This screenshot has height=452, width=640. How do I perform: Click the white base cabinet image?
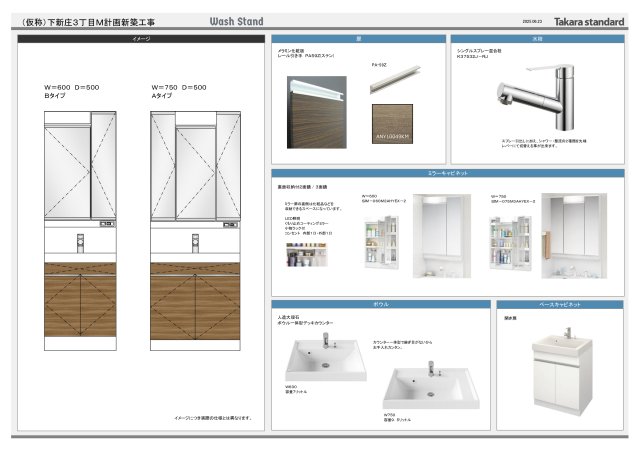pyautogui.click(x=568, y=367)
